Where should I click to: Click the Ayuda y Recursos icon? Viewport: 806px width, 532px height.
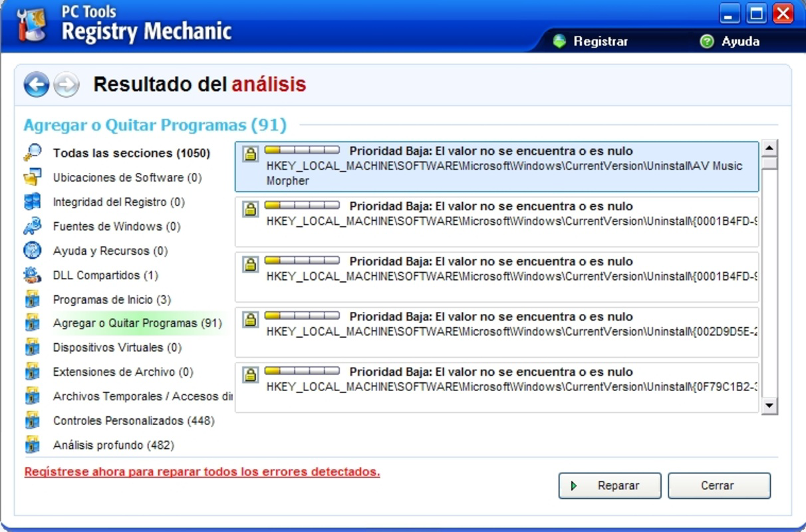pyautogui.click(x=32, y=251)
